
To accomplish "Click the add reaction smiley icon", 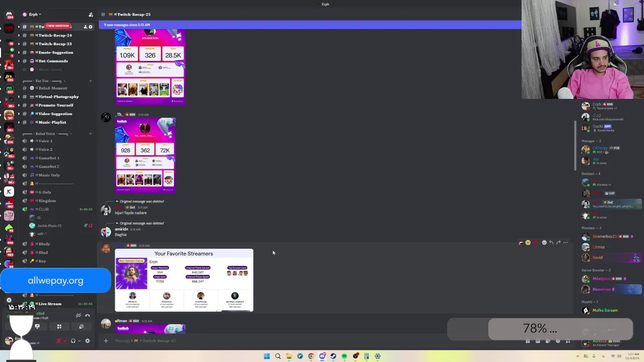I will [544, 242].
